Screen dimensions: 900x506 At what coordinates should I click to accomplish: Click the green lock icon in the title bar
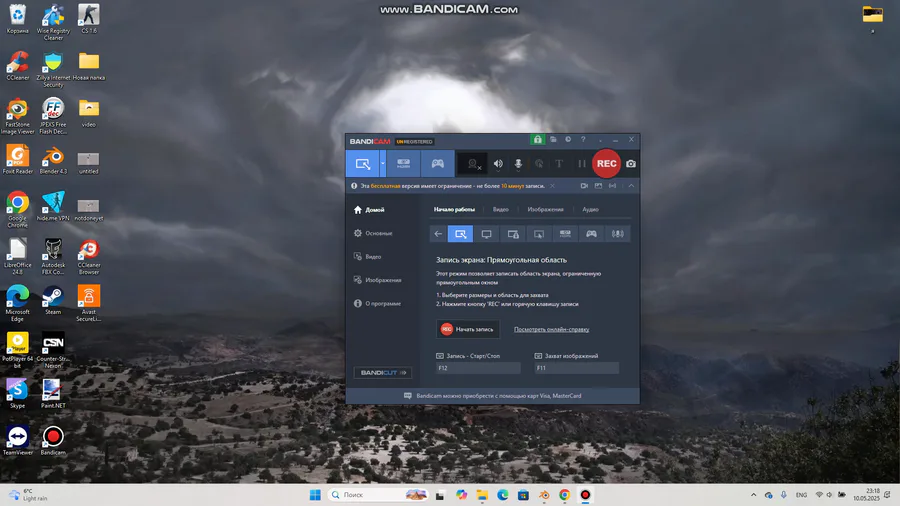[537, 139]
